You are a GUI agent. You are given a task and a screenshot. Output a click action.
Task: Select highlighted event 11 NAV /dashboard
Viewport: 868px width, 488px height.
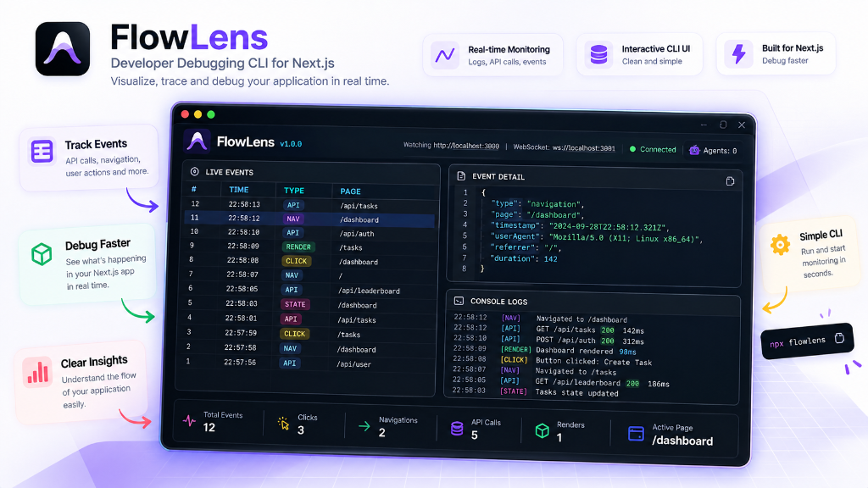[310, 219]
